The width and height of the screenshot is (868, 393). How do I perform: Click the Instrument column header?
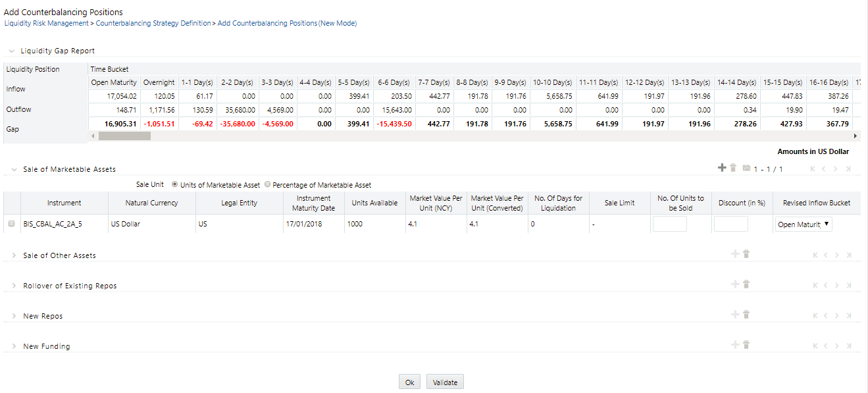pyautogui.click(x=64, y=203)
